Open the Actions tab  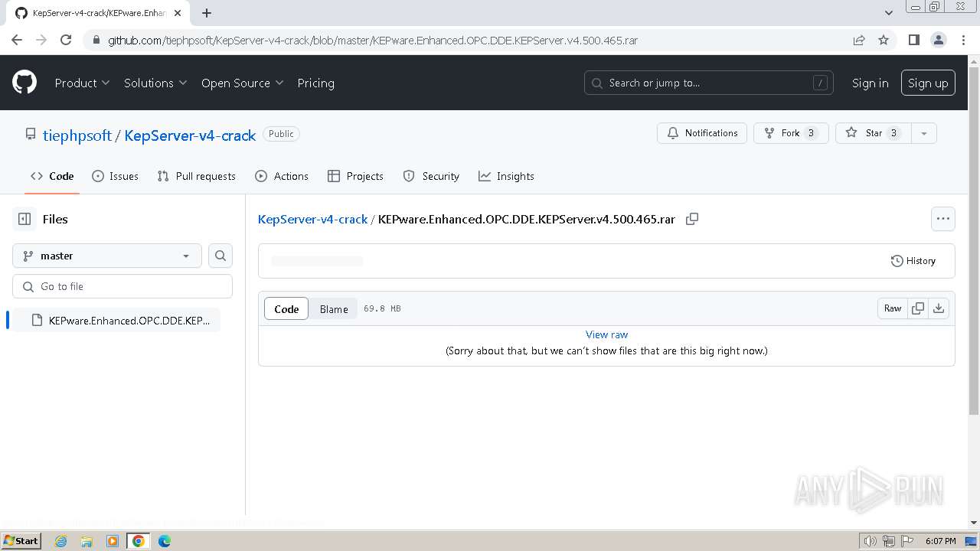(x=282, y=176)
